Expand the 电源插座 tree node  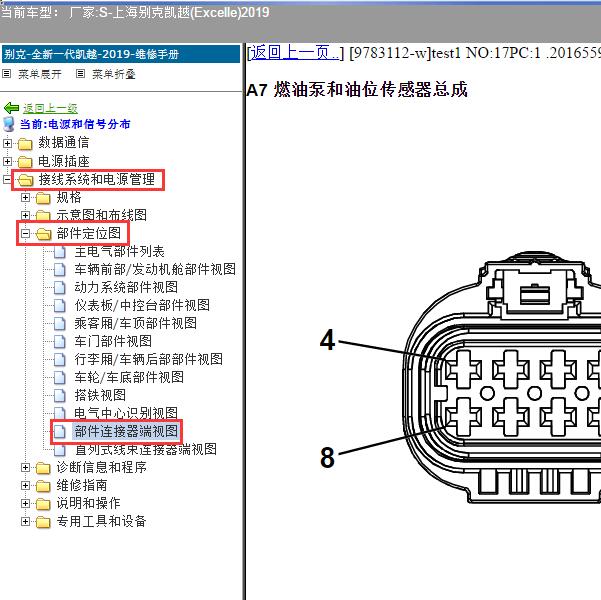click(x=7, y=161)
